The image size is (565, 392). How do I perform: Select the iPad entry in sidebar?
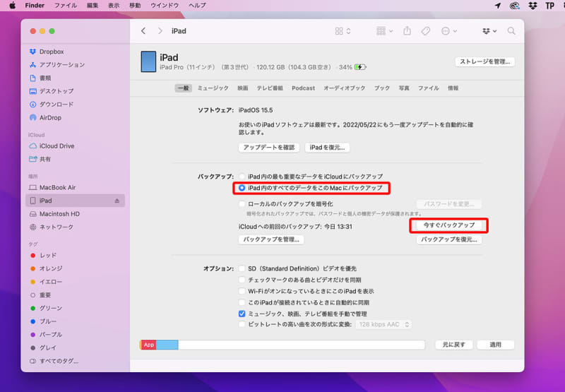pyautogui.click(x=76, y=201)
